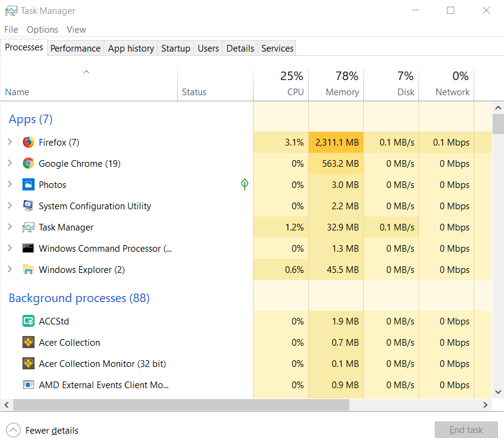Switch to the Services tab
Image resolution: width=504 pixels, height=447 pixels.
(277, 48)
